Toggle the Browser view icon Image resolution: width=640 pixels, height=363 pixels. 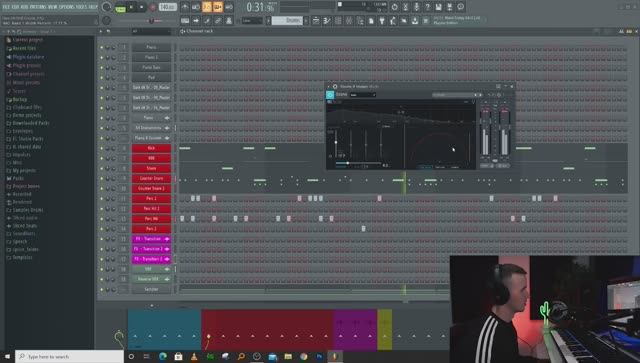[360, 20]
